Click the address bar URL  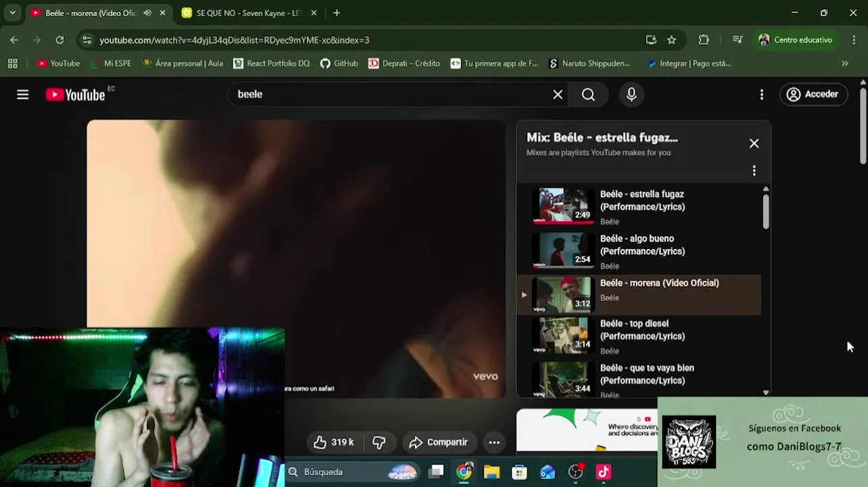[x=234, y=40]
